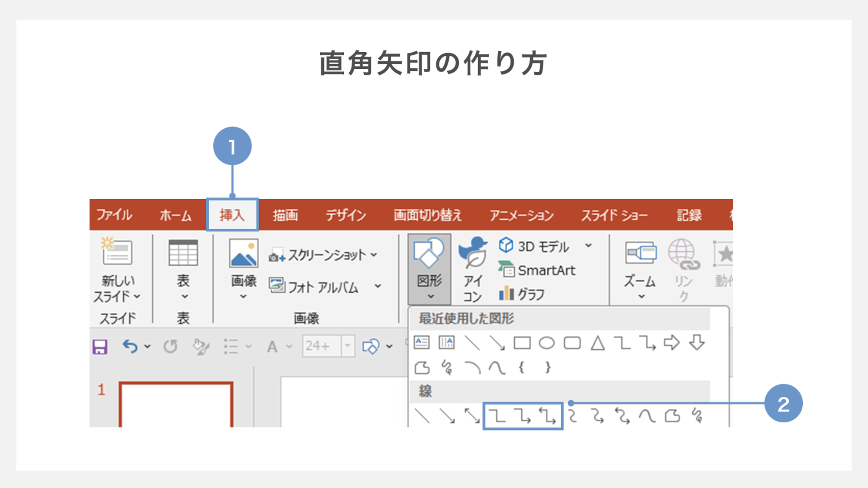Select the down block arrow shape
The width and height of the screenshot is (868, 488).
point(697,343)
